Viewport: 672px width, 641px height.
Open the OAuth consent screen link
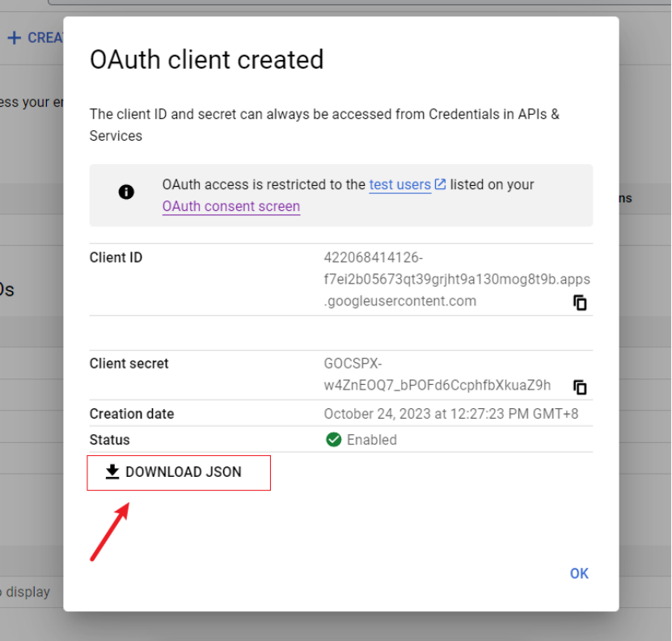[x=231, y=206]
